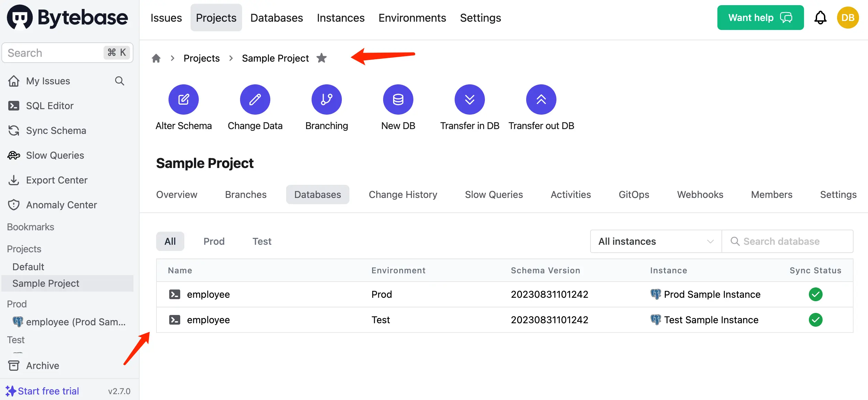
Task: Open employee database in Test row
Action: pos(208,320)
